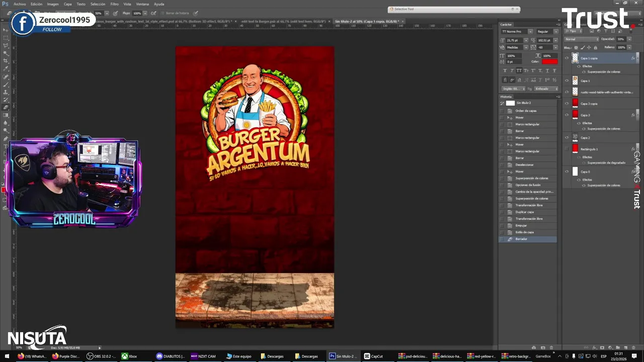Hide the Capa 0 layer
644x362 pixels.
(x=567, y=171)
